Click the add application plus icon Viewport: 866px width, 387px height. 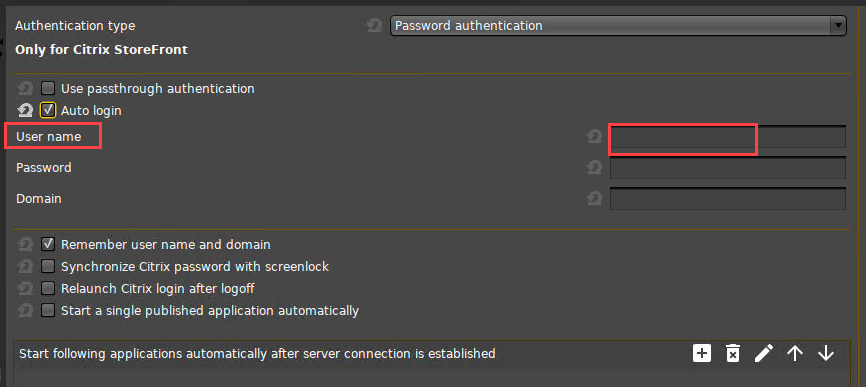701,353
